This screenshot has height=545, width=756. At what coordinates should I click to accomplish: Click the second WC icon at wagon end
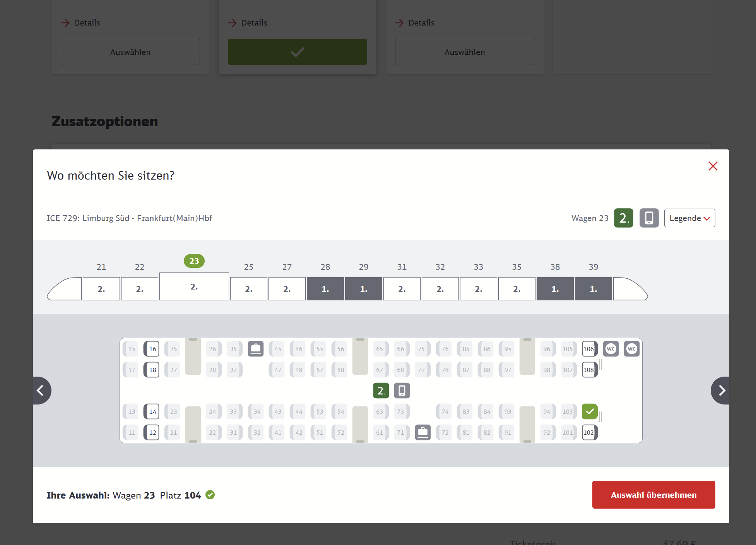click(x=631, y=349)
